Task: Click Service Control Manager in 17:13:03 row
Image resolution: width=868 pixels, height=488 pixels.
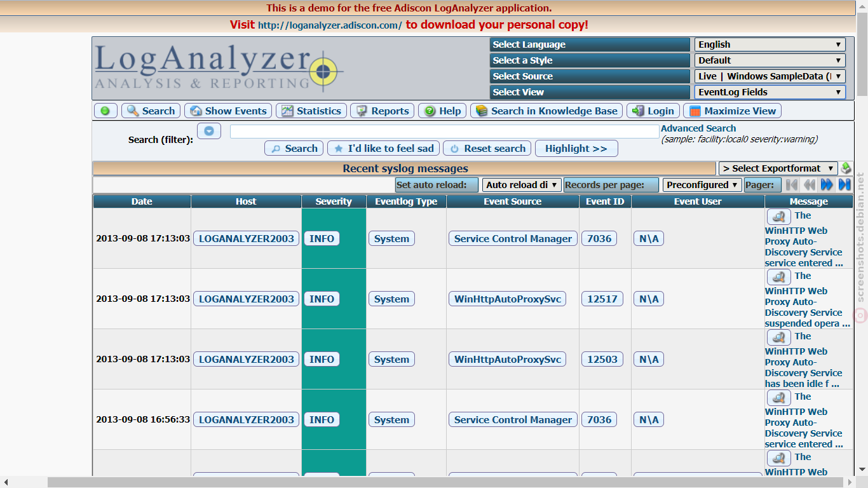Action: point(513,238)
